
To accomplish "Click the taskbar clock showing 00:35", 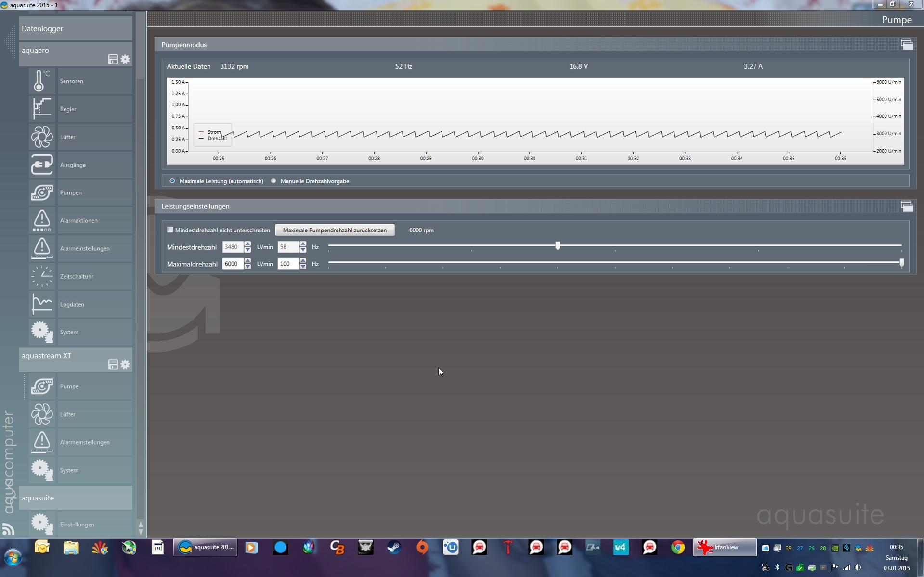I will pyautogui.click(x=896, y=547).
